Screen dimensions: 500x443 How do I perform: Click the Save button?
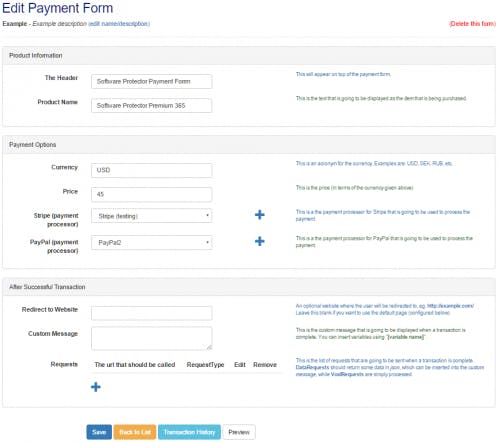pyautogui.click(x=99, y=432)
